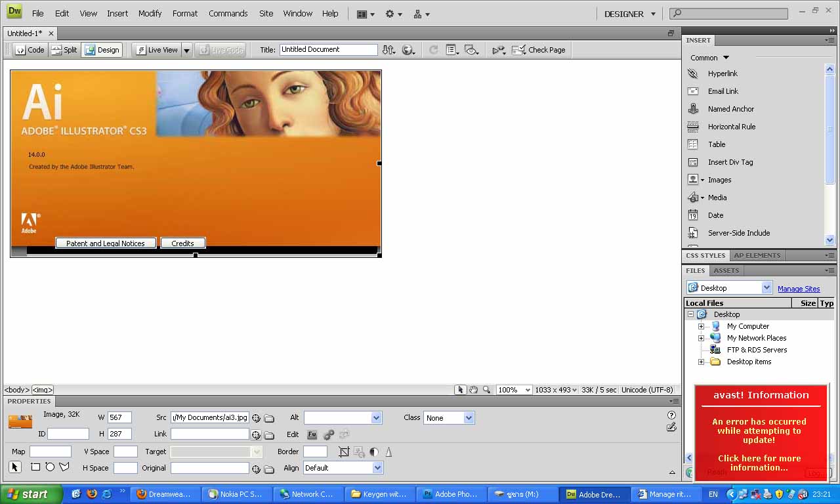Switch to the AP Elements tab
The width and height of the screenshot is (840, 504).
coord(757,255)
